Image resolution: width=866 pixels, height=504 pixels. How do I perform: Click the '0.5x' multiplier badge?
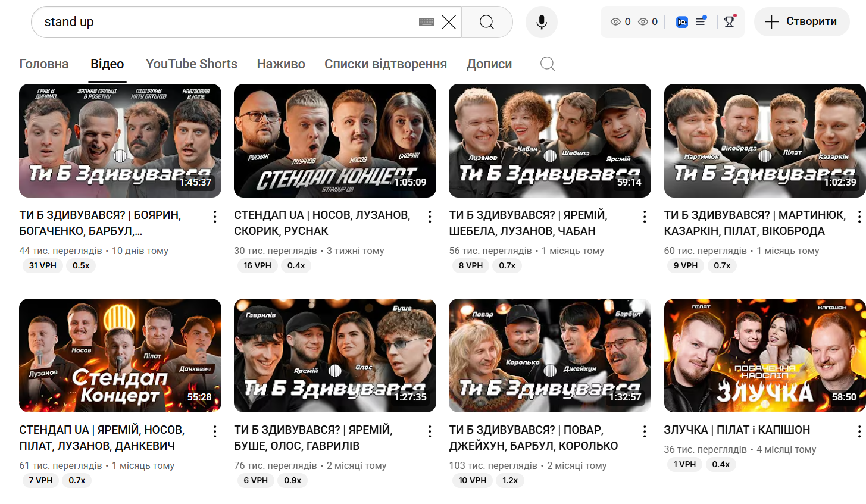(x=81, y=265)
